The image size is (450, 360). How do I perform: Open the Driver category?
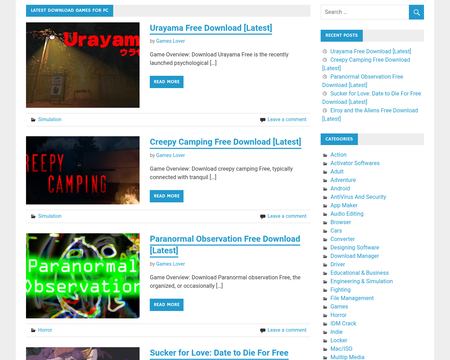pos(338,264)
